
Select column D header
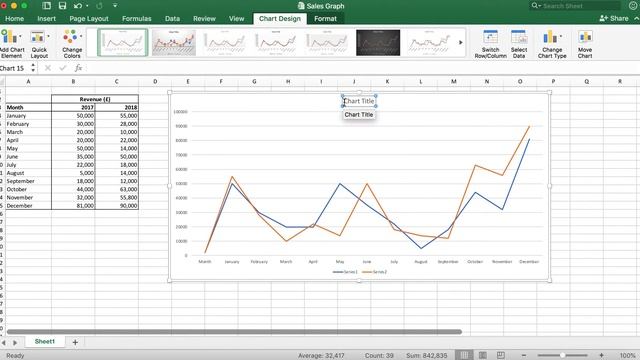click(x=155, y=82)
